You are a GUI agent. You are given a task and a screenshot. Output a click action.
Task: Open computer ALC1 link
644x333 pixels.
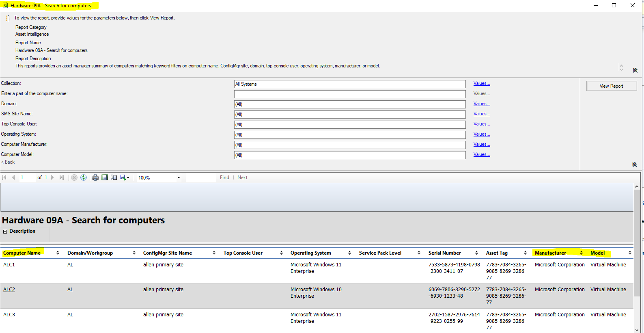[x=9, y=265]
